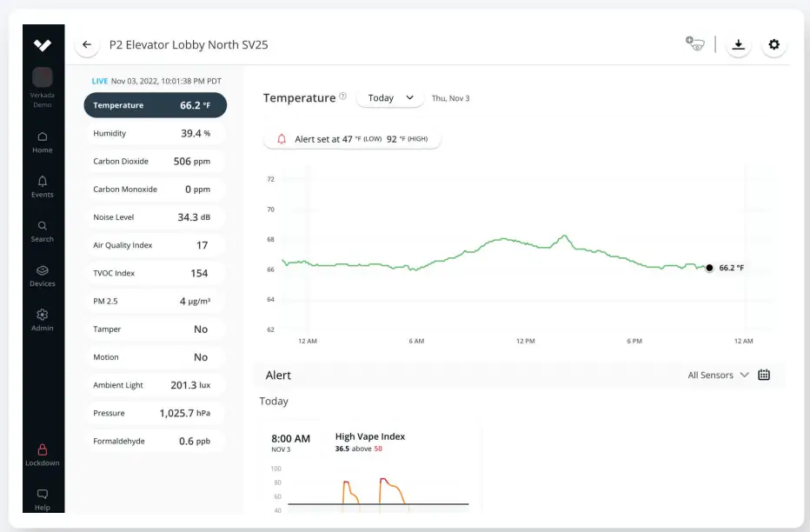This screenshot has height=532, width=810.
Task: Click the add camera icon
Action: click(x=694, y=44)
